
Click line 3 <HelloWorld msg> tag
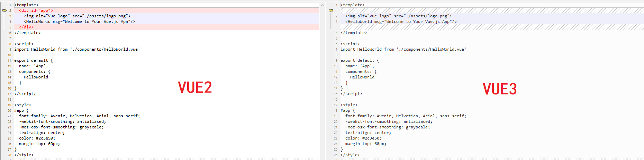[x=401, y=22]
